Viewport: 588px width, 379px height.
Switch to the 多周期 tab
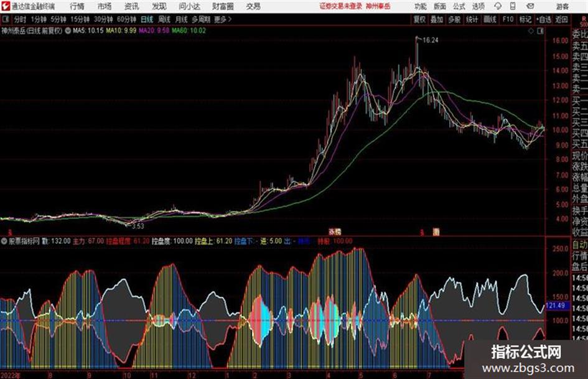coord(201,19)
